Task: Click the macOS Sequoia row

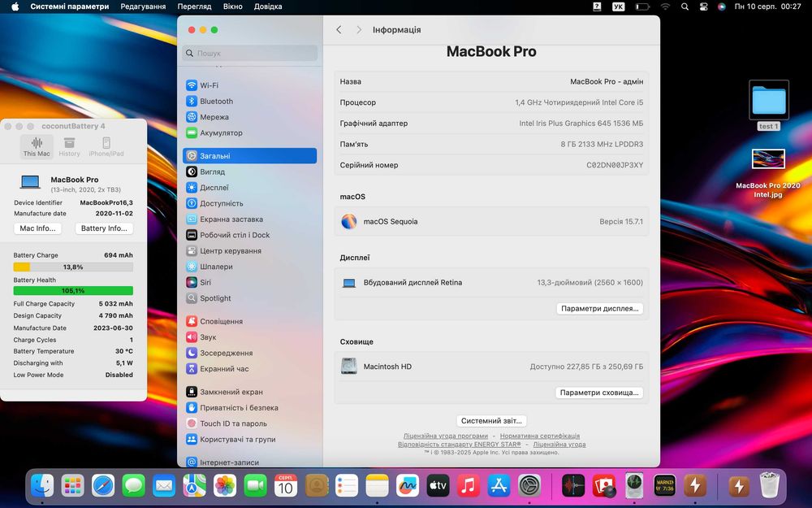Action: tap(491, 221)
